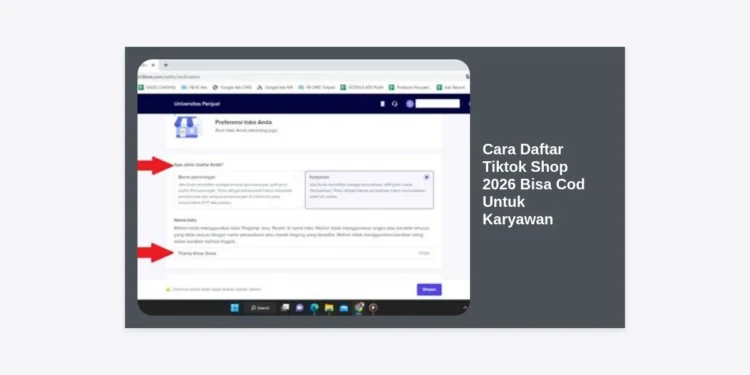Click the Preferensi toko Anda heading
Screen dimensions: 750x375
click(x=243, y=122)
